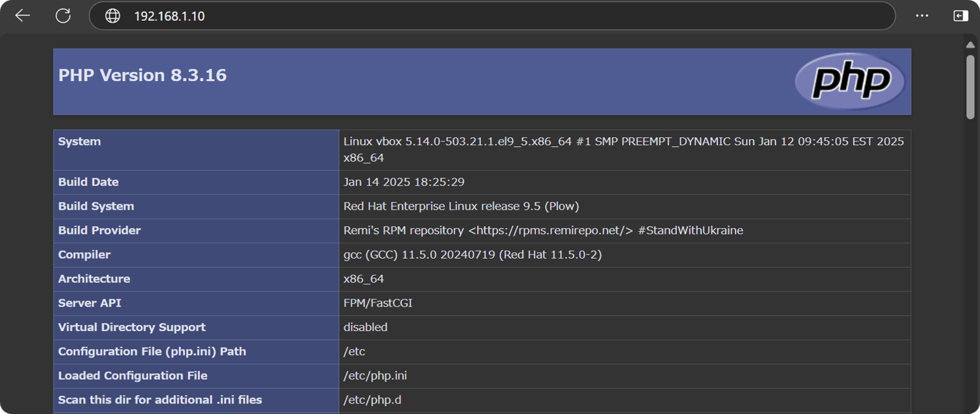Select the /etc/php.d value
This screenshot has width=980, height=414.
coord(372,400)
